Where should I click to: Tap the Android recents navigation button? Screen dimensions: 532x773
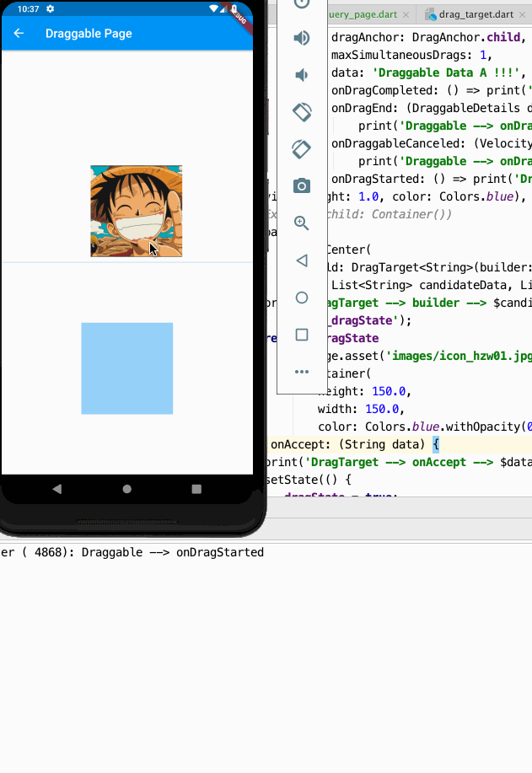(x=196, y=489)
